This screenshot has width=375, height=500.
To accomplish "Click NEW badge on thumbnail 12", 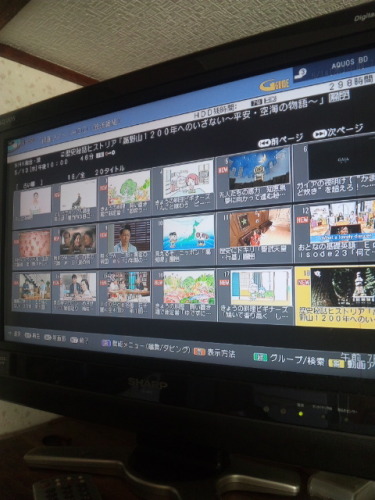I will point(302,220).
